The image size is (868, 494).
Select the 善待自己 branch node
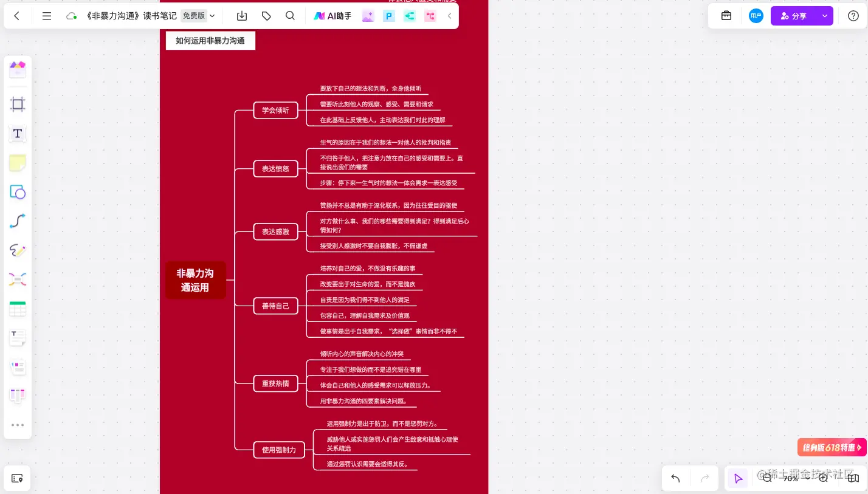276,306
